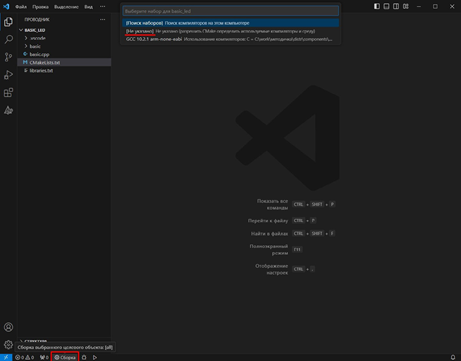Customize the editor layout icon
The image size is (461, 361).
pos(406,6)
